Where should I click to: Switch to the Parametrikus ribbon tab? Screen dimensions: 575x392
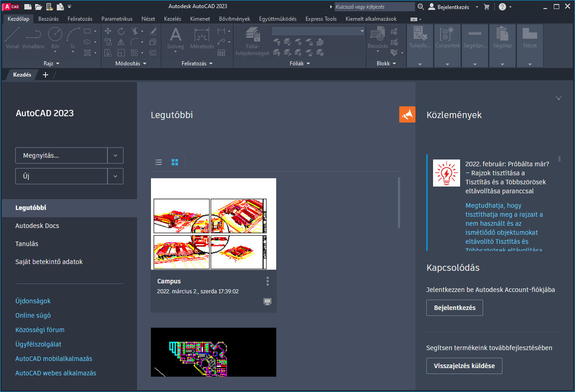click(117, 19)
